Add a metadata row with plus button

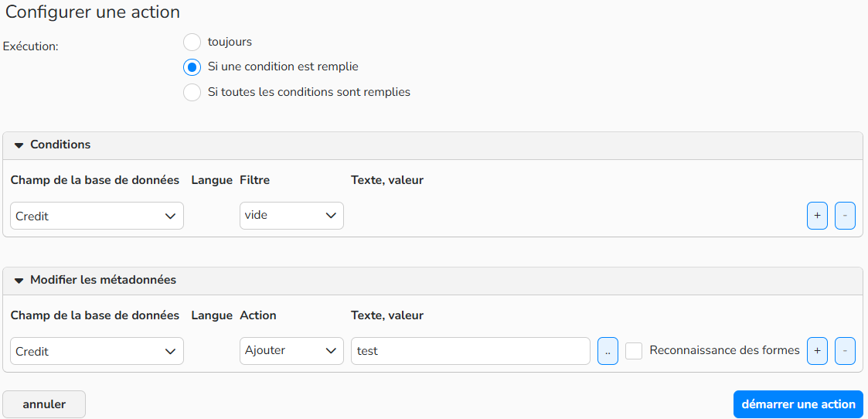(x=817, y=351)
